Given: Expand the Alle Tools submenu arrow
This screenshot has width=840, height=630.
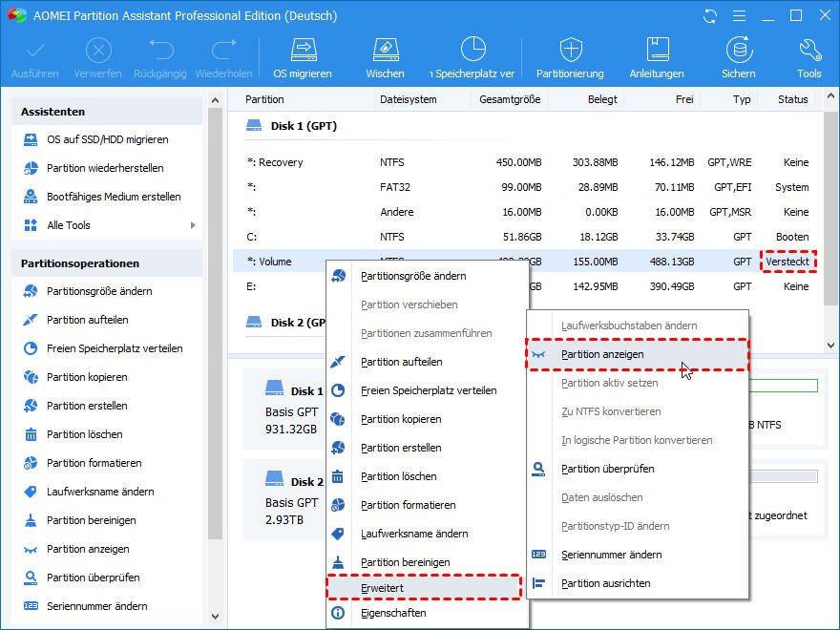Looking at the screenshot, I should (x=193, y=225).
